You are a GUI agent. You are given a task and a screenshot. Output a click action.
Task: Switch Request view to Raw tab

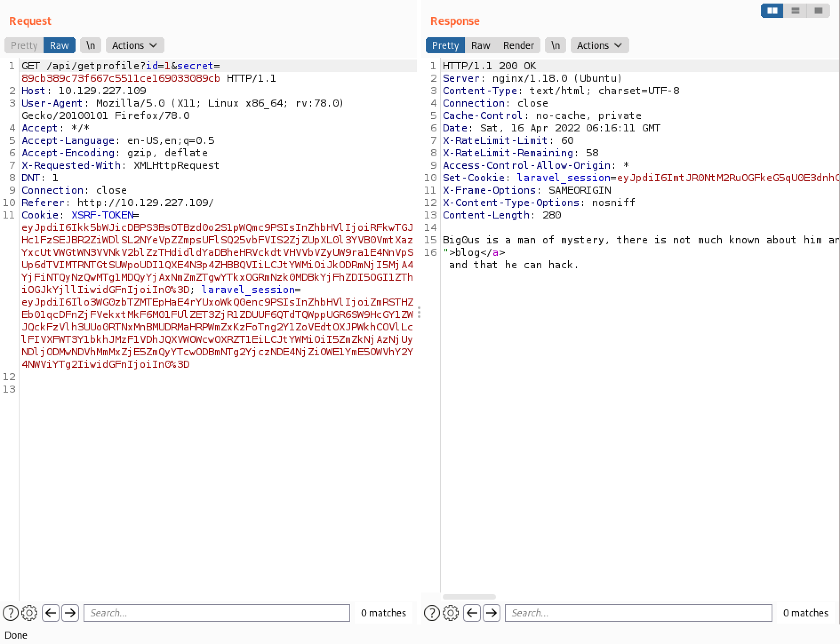[x=59, y=45]
